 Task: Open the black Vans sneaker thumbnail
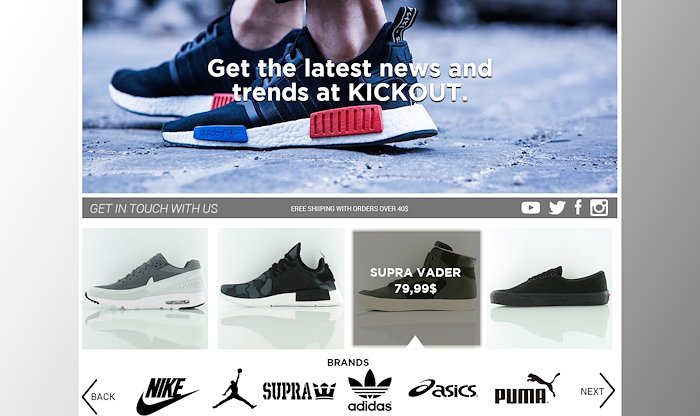[x=549, y=288]
